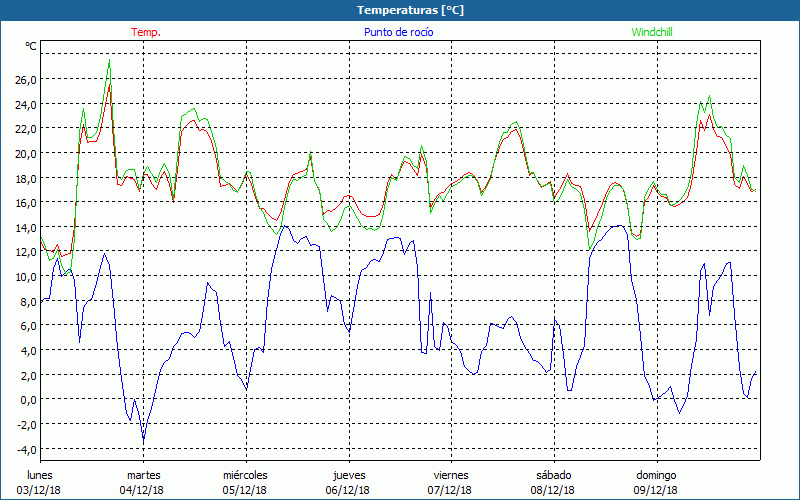Select the blue 'Punto de rocío' legend label
Viewport: 800px width, 500px height.
pos(398,32)
